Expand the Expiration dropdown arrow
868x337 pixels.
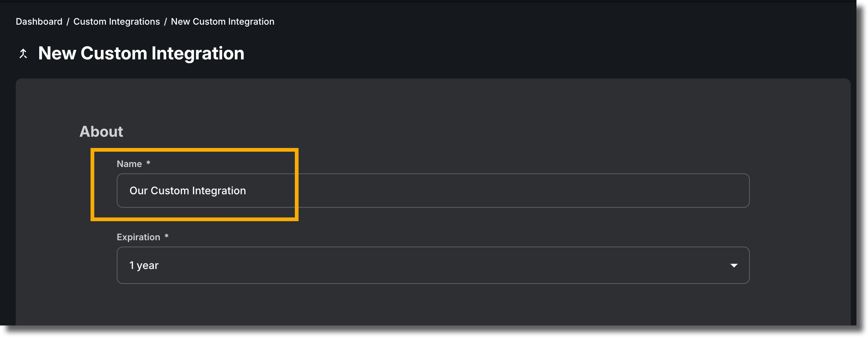point(734,265)
